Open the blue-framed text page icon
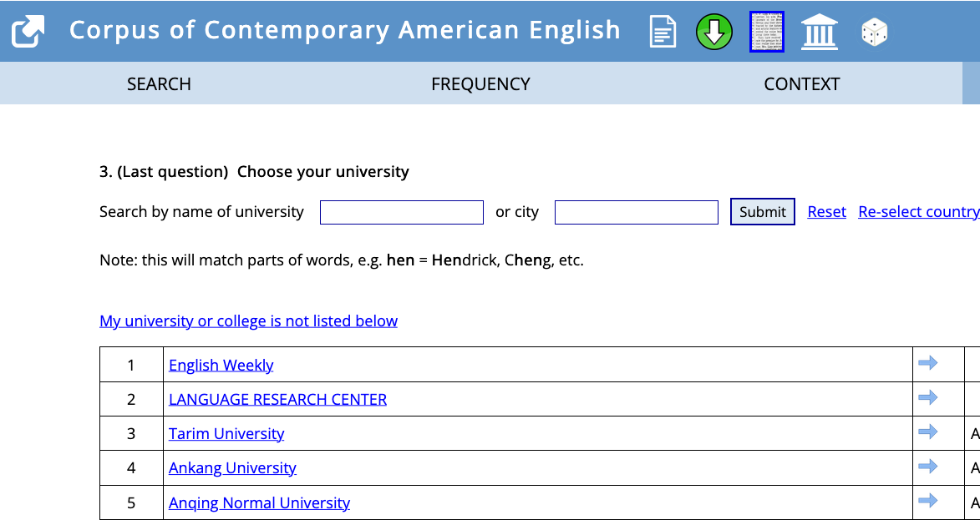Screen dimensions: 980x520 [x=766, y=32]
